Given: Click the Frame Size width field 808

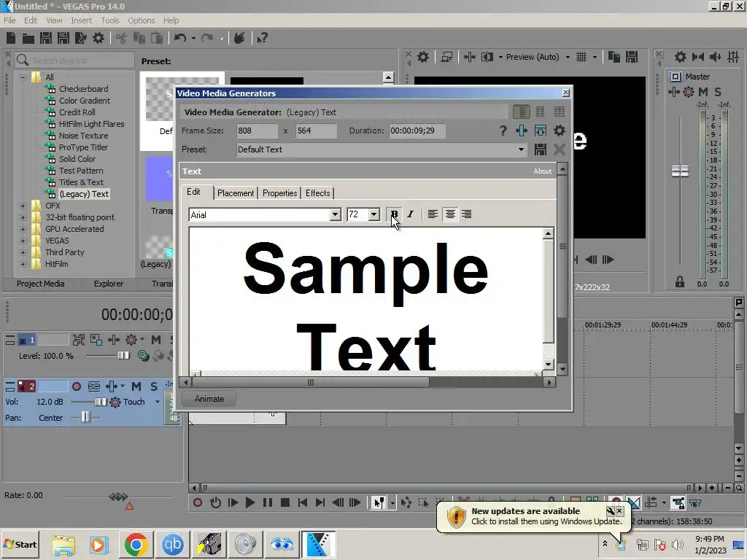Looking at the screenshot, I should (x=257, y=131).
